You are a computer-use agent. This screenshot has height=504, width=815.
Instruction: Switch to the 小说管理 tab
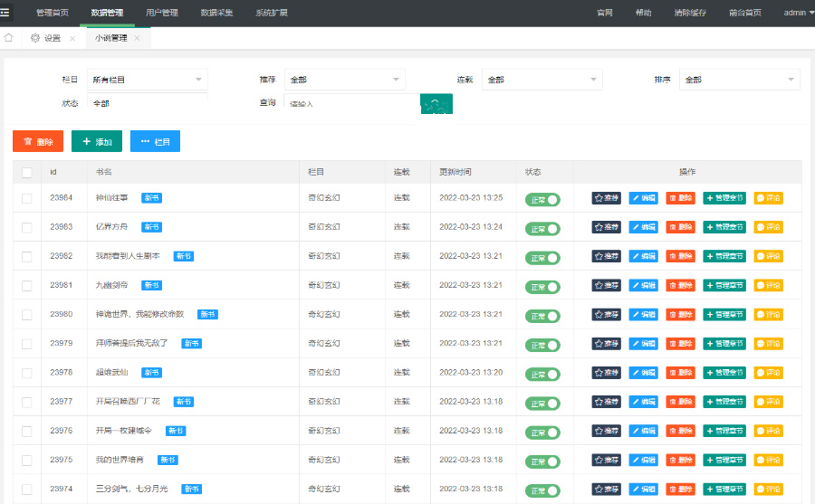tap(110, 38)
